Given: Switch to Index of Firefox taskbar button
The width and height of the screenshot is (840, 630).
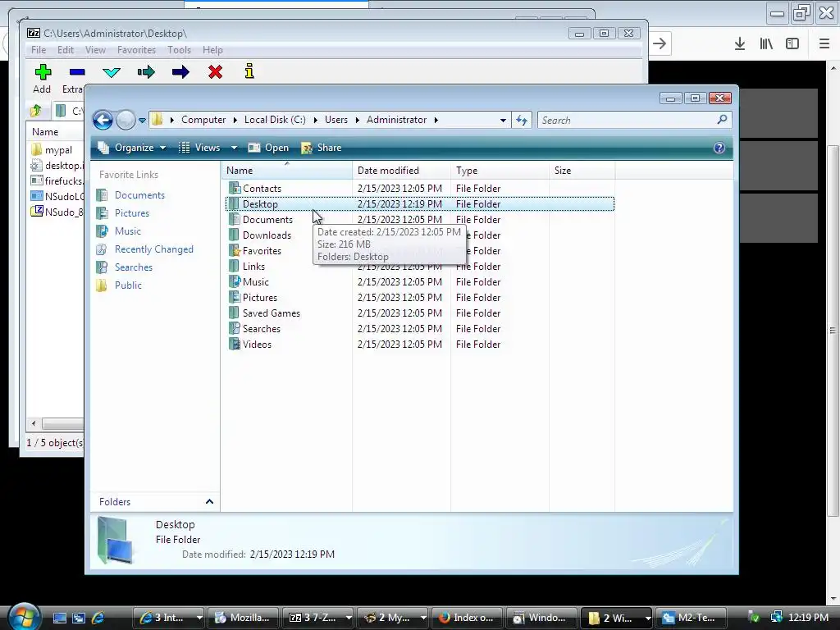Looking at the screenshot, I should tap(466, 618).
